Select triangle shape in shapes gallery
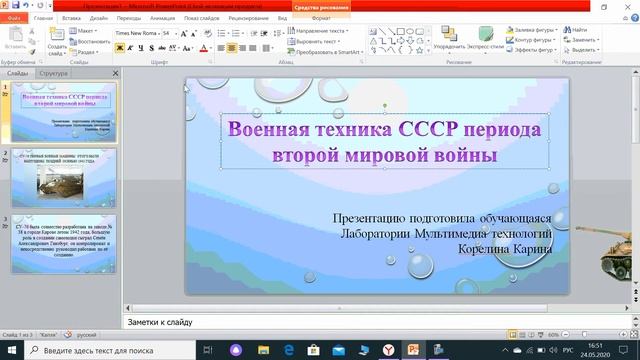Image resolution: width=640 pixels, height=360 pixels. click(373, 41)
